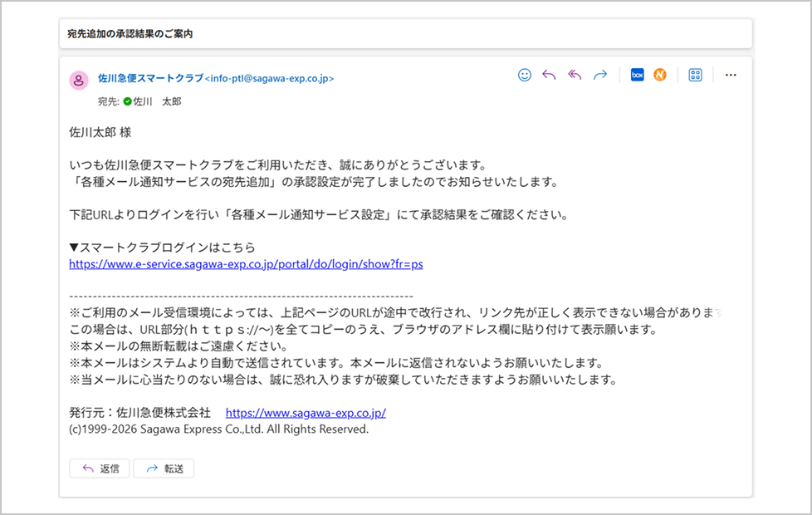Viewport: 812px width, 515px height.
Task: Click the subject line 宛先追加の承認結果のご案内
Action: pos(130,34)
